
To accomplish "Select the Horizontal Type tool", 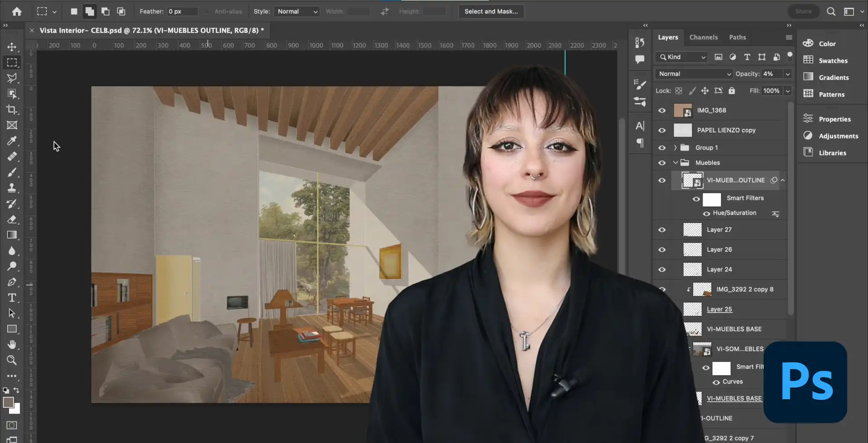I will pos(12,298).
